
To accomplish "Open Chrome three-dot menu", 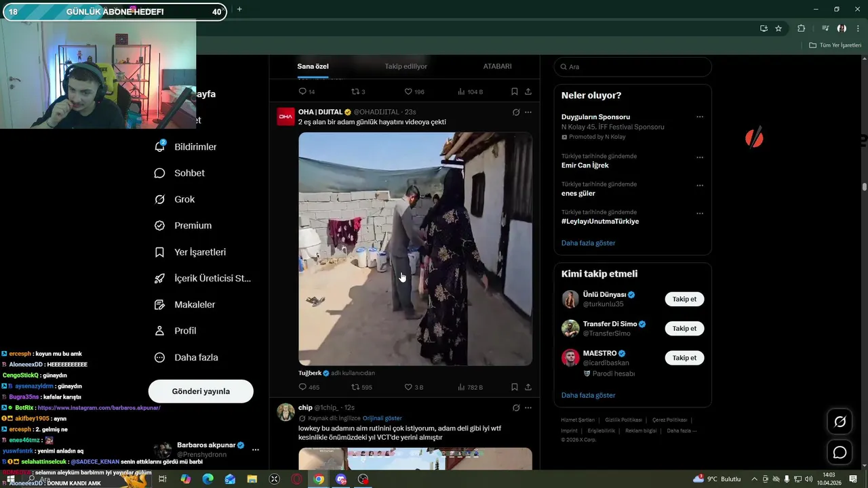I will coord(857,28).
